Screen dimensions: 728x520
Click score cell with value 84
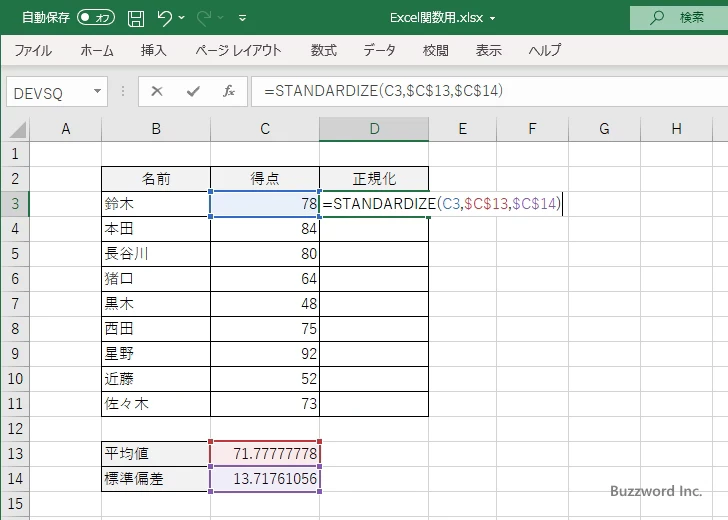pyautogui.click(x=265, y=229)
